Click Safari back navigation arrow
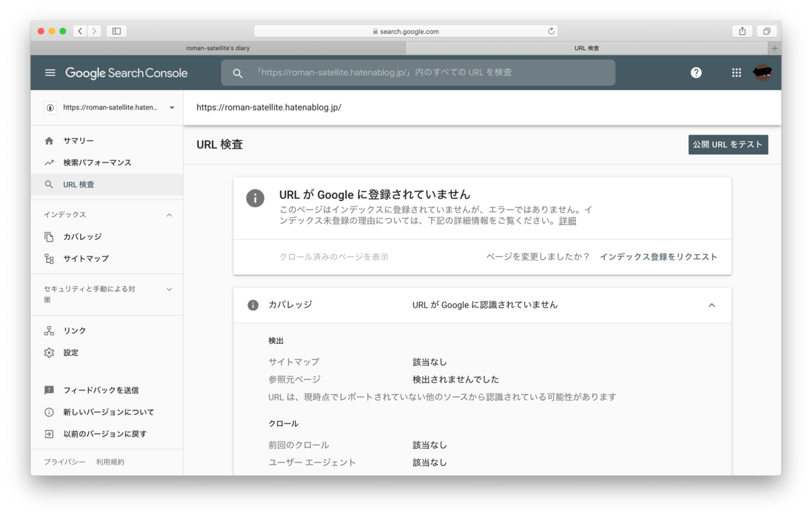 pyautogui.click(x=80, y=31)
